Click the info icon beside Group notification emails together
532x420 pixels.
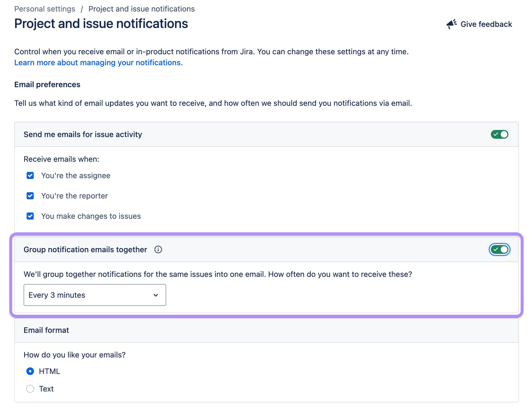(x=158, y=249)
